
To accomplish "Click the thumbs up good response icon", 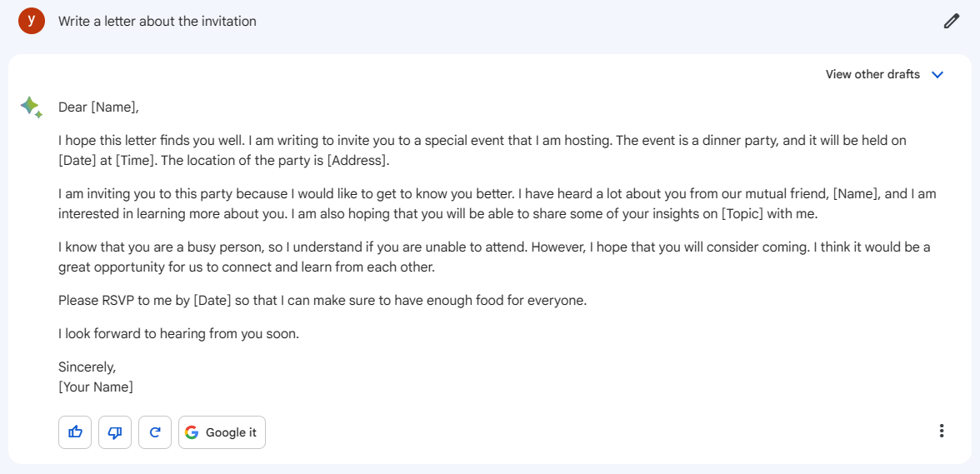I will click(x=75, y=432).
